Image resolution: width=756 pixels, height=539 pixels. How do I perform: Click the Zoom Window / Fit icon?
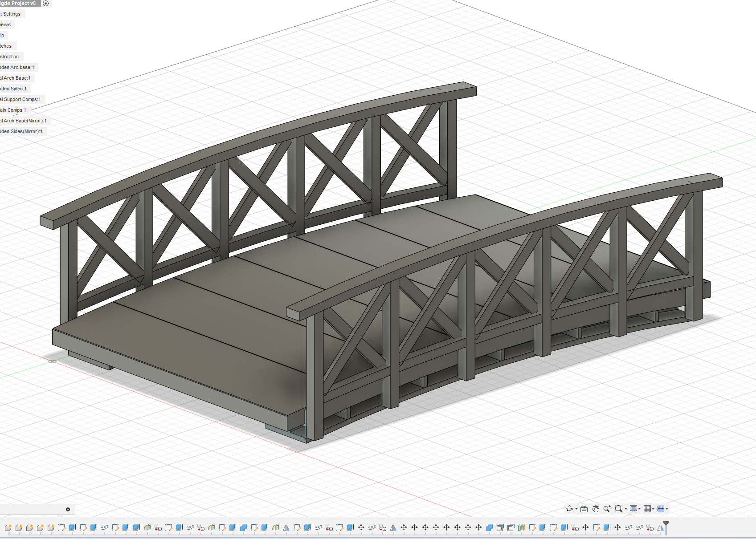click(618, 509)
